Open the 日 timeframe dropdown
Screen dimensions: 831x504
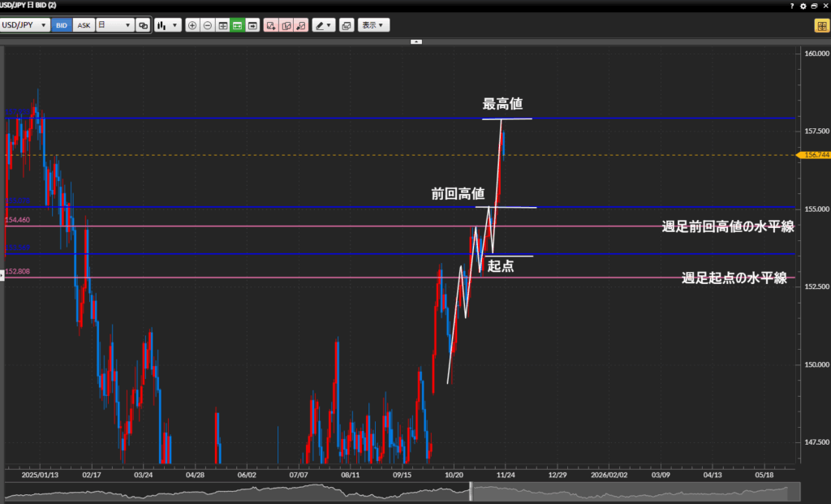coord(114,25)
